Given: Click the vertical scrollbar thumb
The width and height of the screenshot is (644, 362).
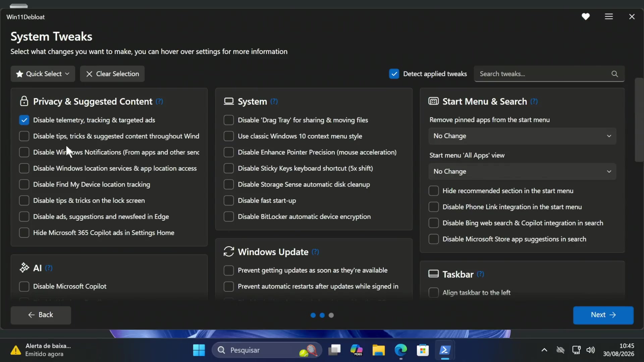Looking at the screenshot, I should (x=639, y=120).
